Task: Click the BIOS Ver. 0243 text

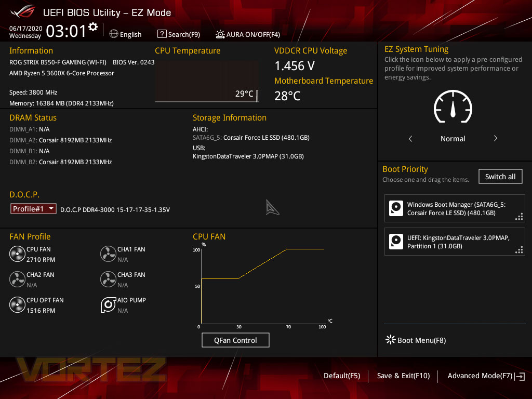Action: 134,62
